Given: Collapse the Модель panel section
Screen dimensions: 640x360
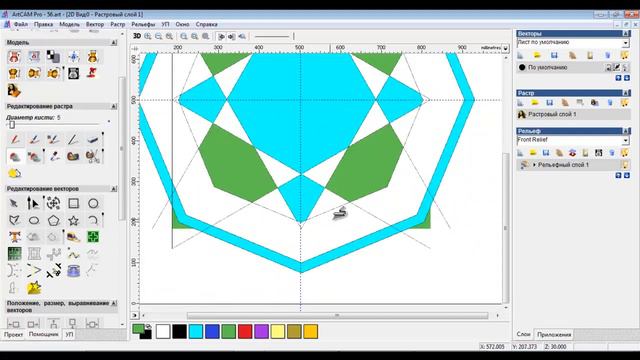Looking at the screenshot, I should pos(113,42).
